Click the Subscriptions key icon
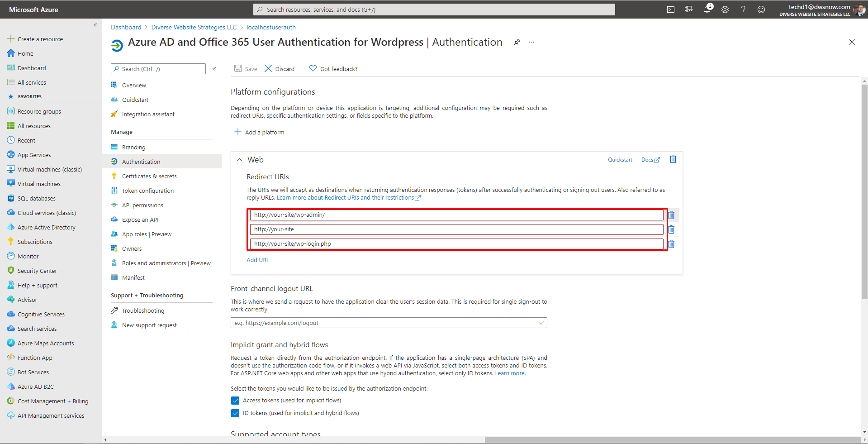 11,242
